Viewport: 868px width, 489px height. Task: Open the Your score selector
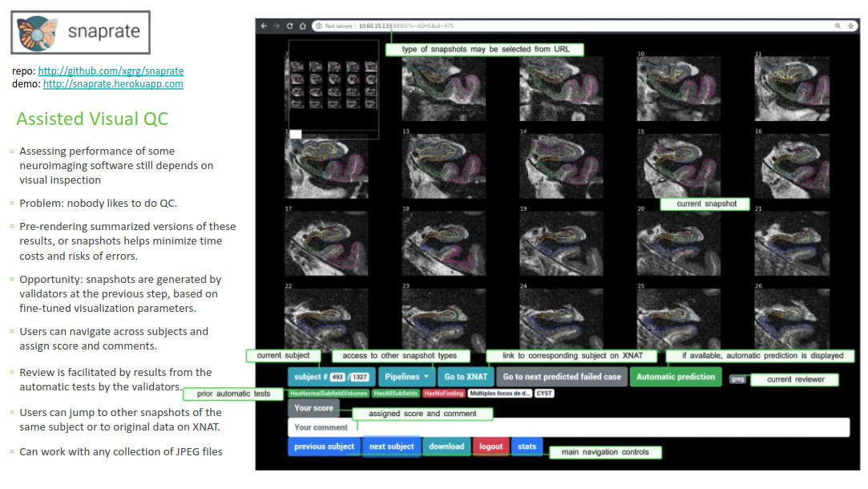point(313,408)
